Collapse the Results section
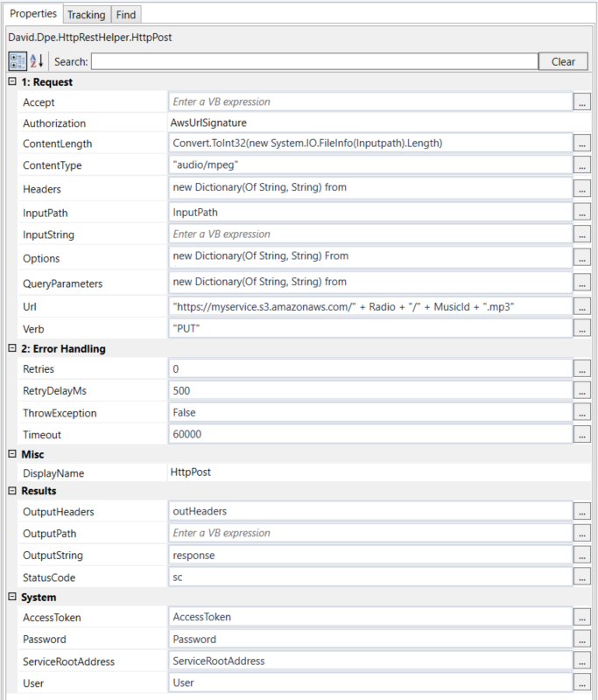 coord(12,491)
